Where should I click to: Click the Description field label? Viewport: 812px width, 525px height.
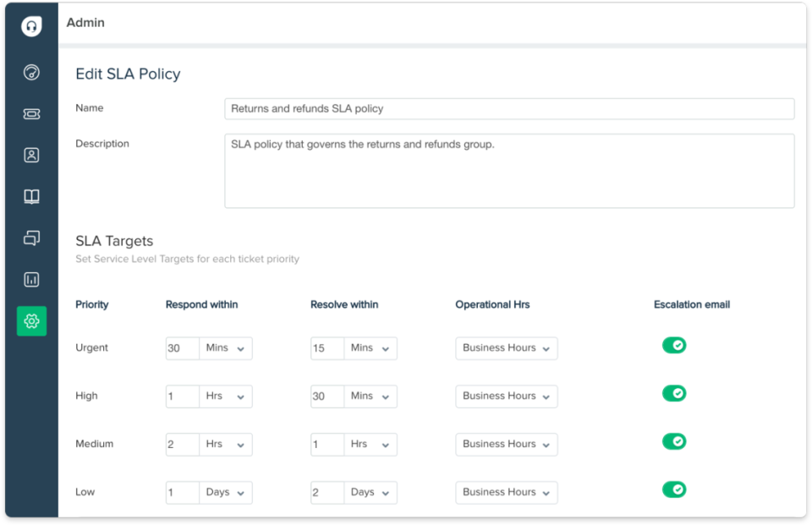click(101, 144)
